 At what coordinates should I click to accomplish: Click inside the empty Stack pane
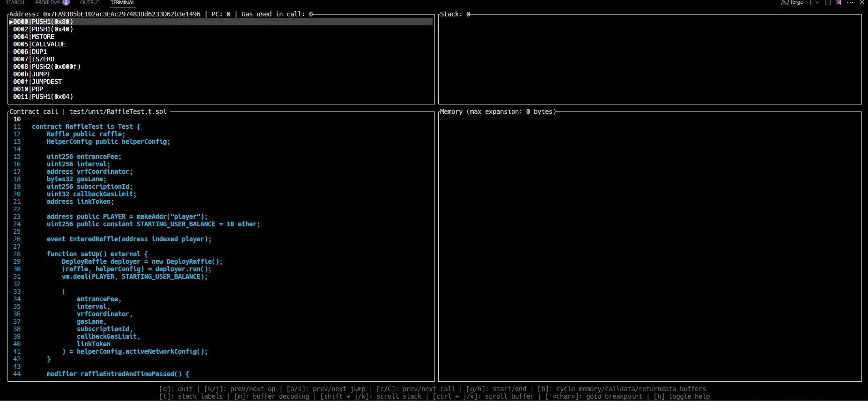(x=649, y=59)
